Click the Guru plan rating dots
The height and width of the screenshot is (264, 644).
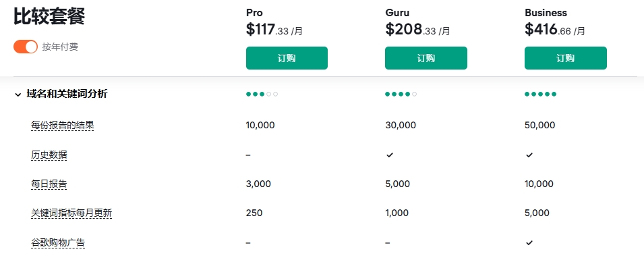[x=401, y=94]
